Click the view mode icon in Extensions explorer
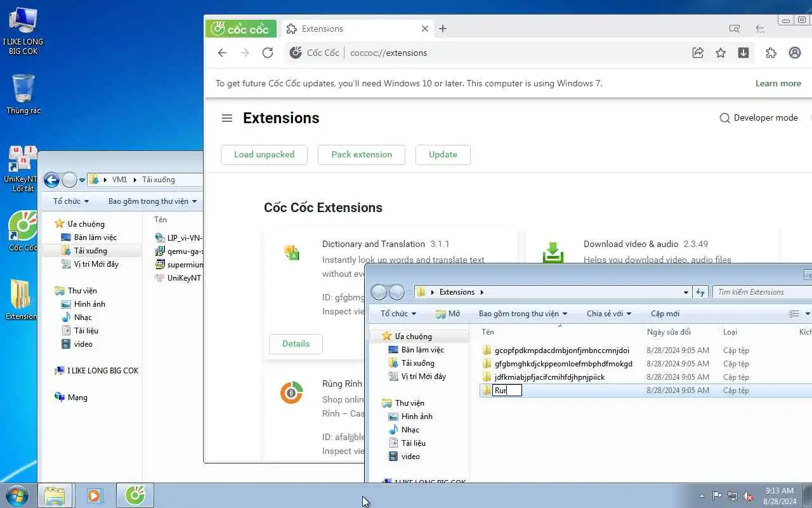The image size is (812, 508). [x=794, y=314]
